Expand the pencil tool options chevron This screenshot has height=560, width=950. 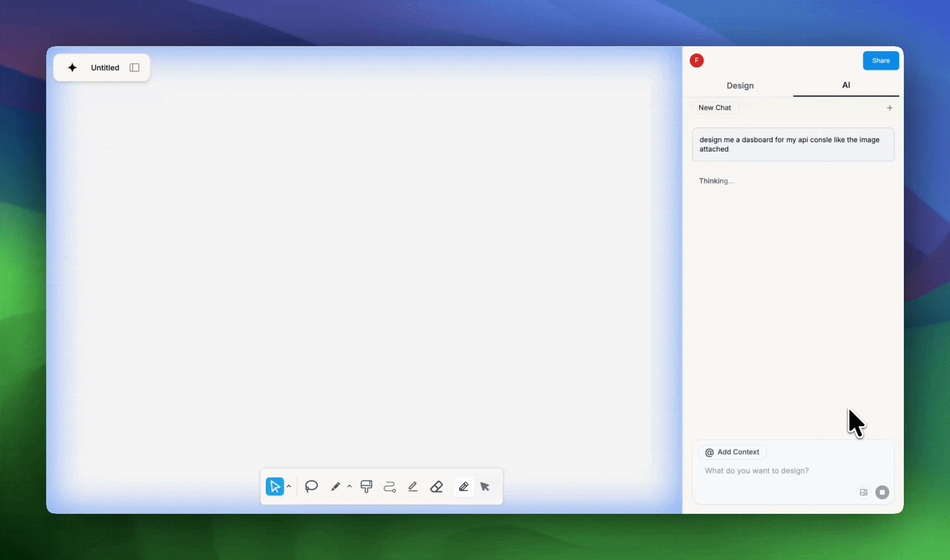coord(350,486)
